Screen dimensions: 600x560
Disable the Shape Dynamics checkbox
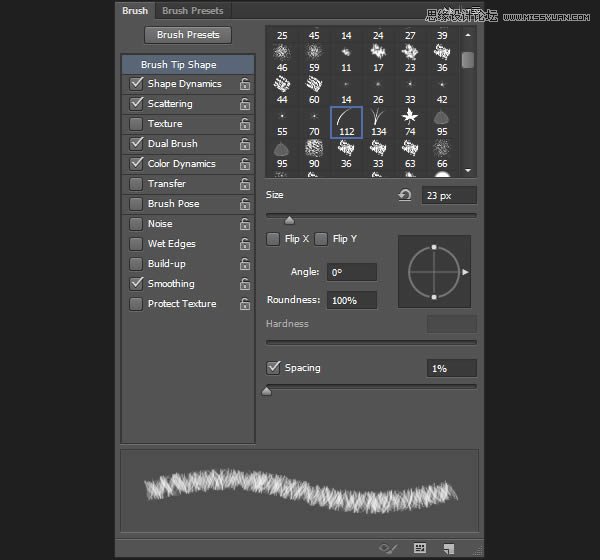pos(136,83)
